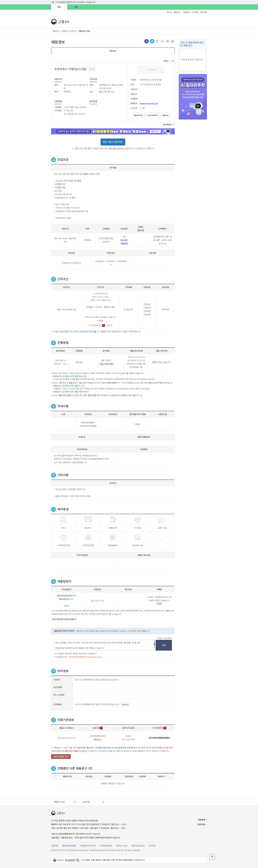Click the 모성보호시설 maternity icon
Viewport: 258px width, 868px height.
click(x=137, y=537)
